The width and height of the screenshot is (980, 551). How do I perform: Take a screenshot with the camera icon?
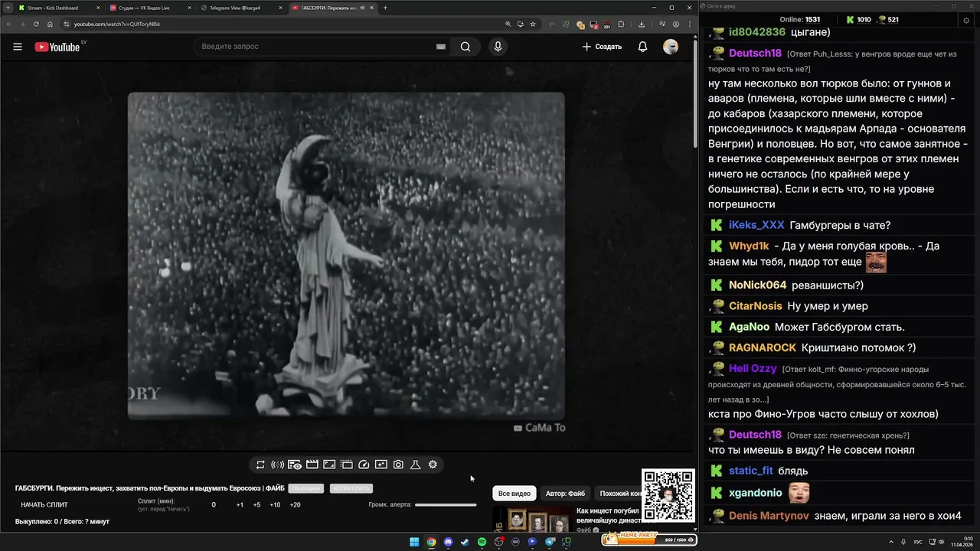[x=398, y=465]
